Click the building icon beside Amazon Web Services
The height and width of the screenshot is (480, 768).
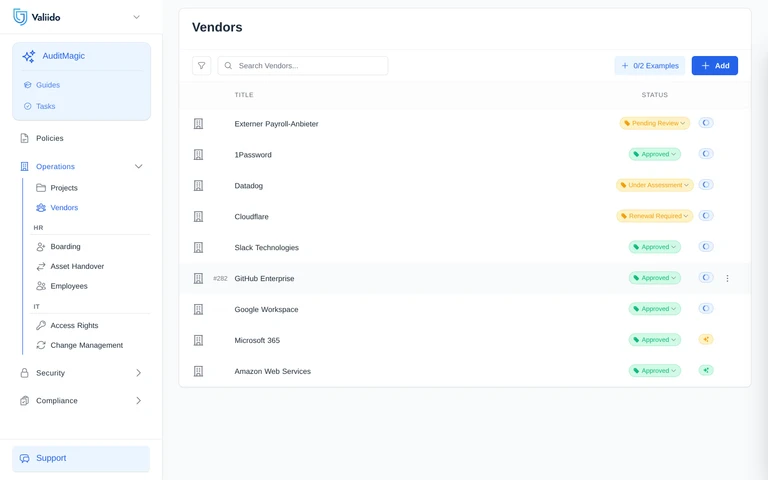click(x=198, y=371)
